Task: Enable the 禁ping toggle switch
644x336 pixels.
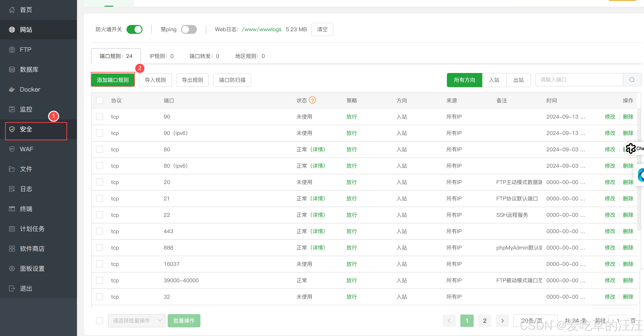Action: tap(189, 29)
